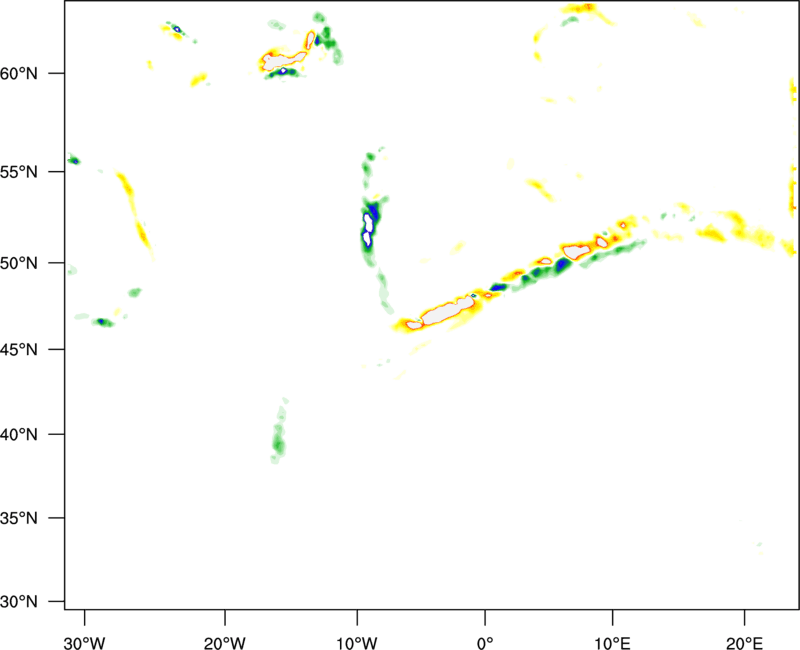Click the 35°N latitude label
Viewport: 800px width, 650px height.
point(19,518)
